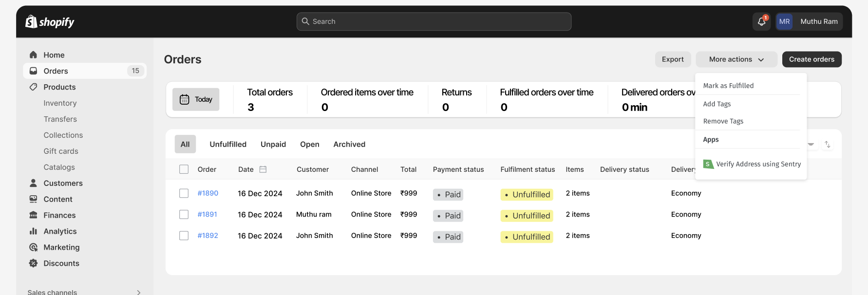Click the Marketing target icon
This screenshot has width=868, height=295.
[x=33, y=247]
